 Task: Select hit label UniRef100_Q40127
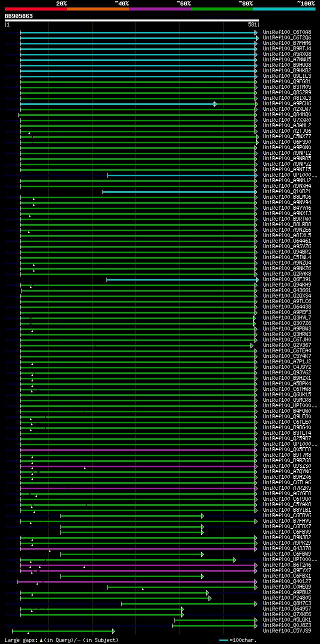pos(287,581)
